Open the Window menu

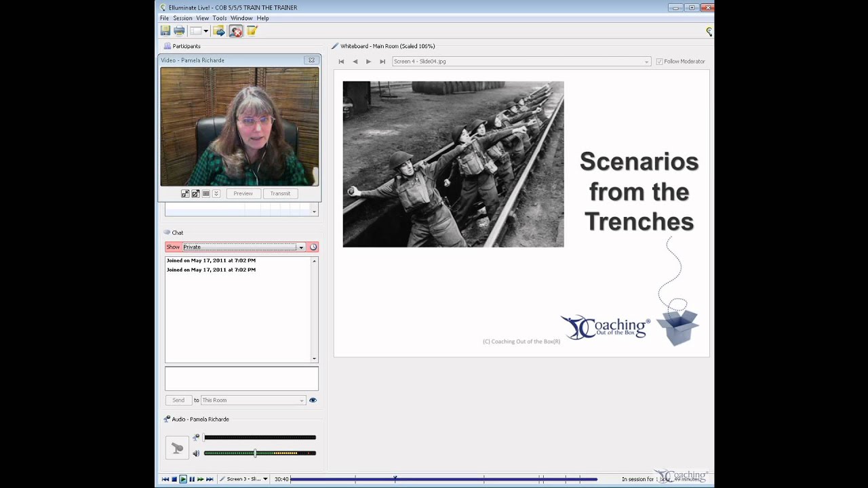coord(241,18)
